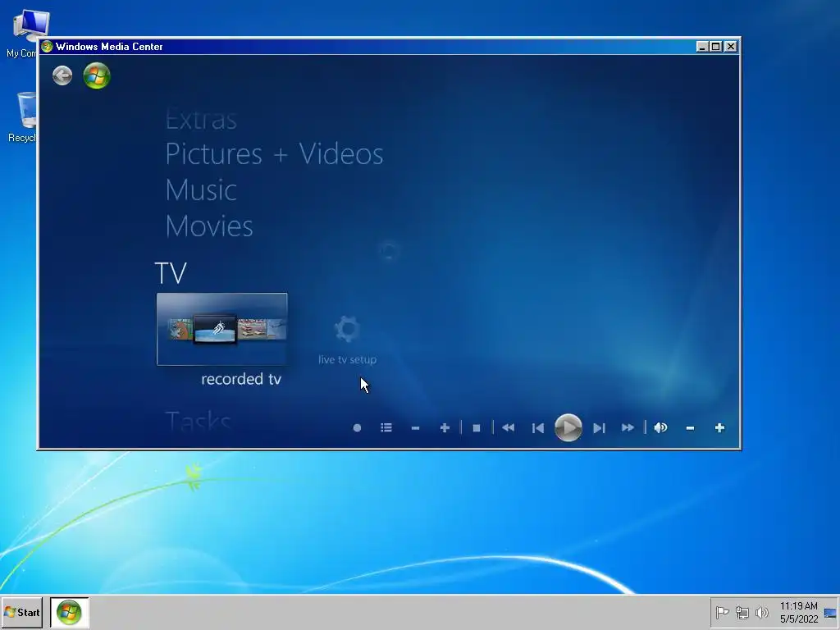Viewport: 840px width, 630px height.
Task: Open Action Center flag tray icon
Action: point(722,612)
